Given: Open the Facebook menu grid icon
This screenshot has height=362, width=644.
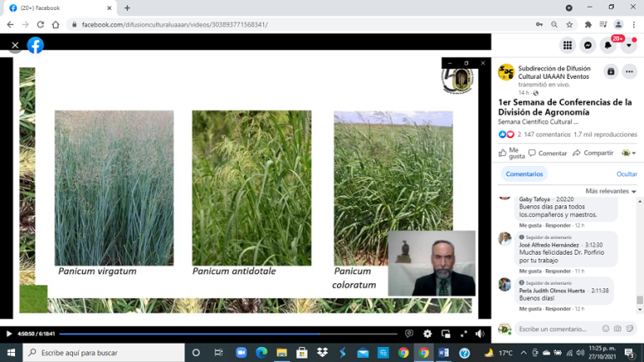Looking at the screenshot, I should coord(568,45).
